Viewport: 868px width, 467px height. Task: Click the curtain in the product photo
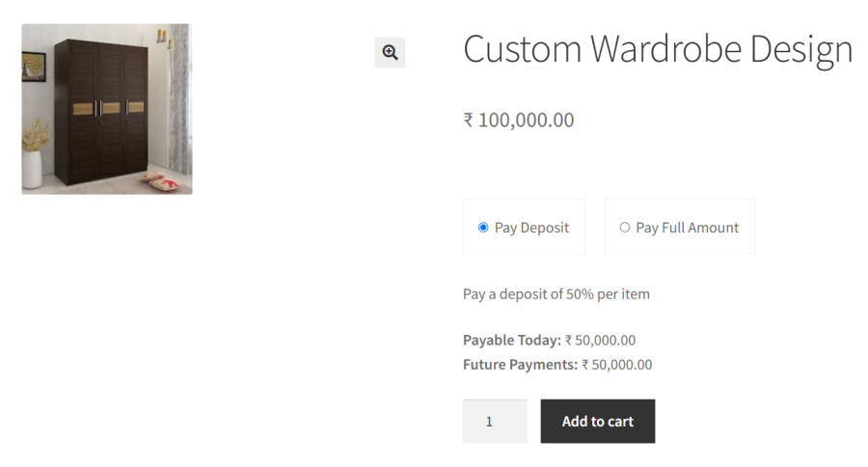179,106
